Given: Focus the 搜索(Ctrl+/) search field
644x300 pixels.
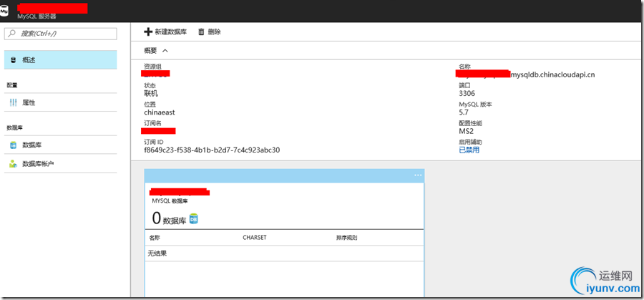Looking at the screenshot, I should pyautogui.click(x=60, y=34).
